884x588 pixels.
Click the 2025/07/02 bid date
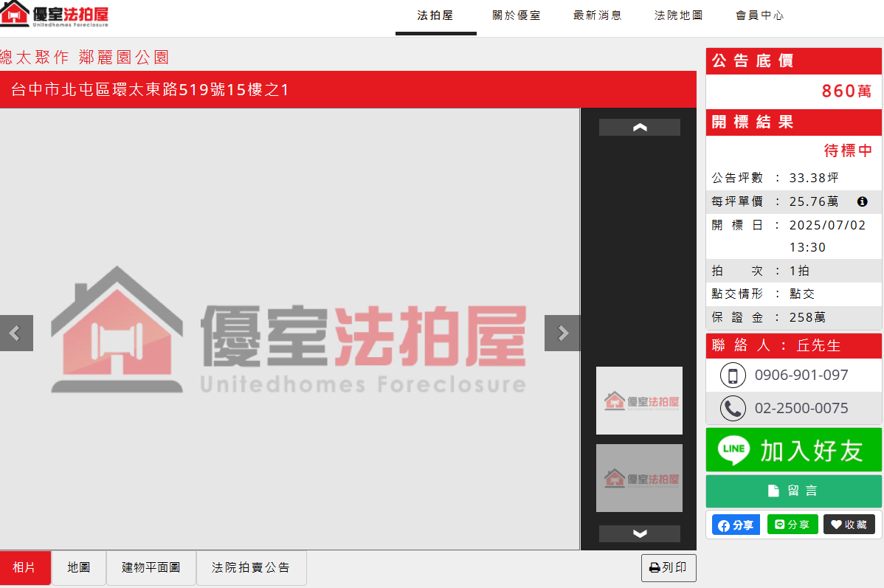pyautogui.click(x=827, y=226)
